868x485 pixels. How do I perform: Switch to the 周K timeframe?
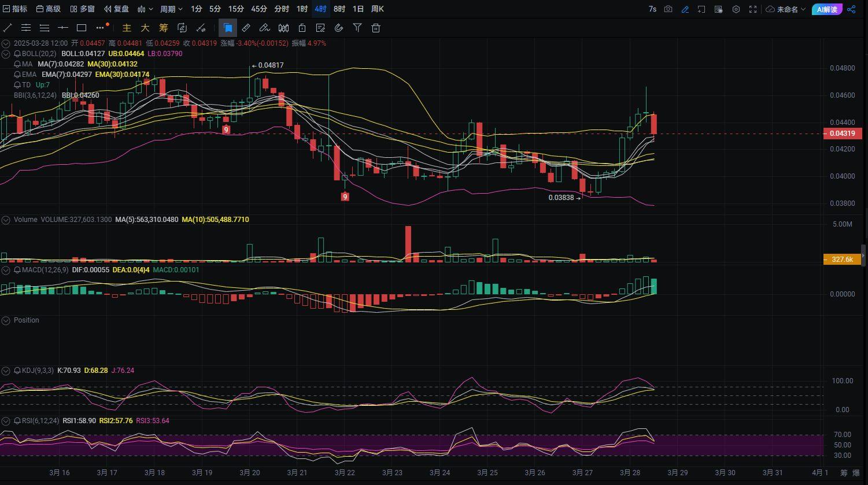(378, 9)
